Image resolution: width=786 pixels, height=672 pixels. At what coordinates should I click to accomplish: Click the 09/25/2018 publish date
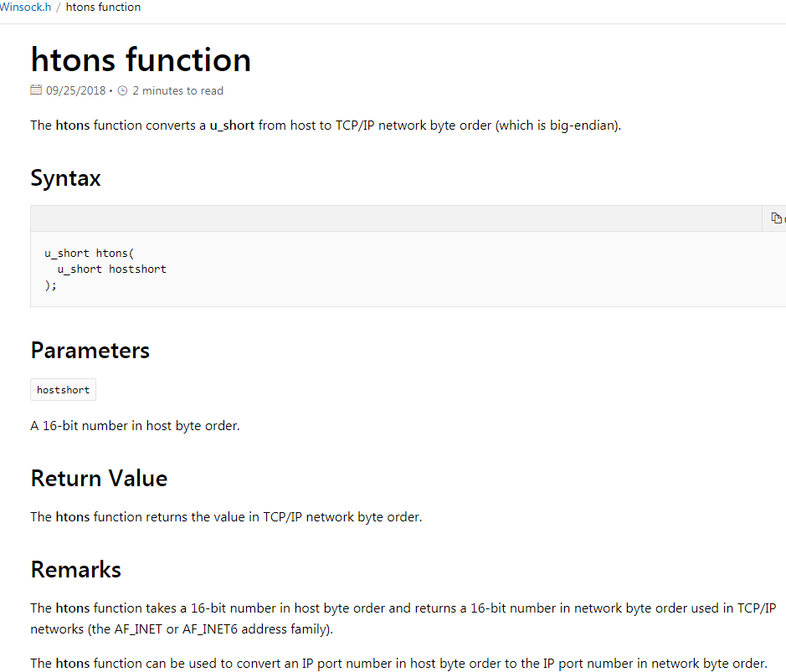click(76, 90)
